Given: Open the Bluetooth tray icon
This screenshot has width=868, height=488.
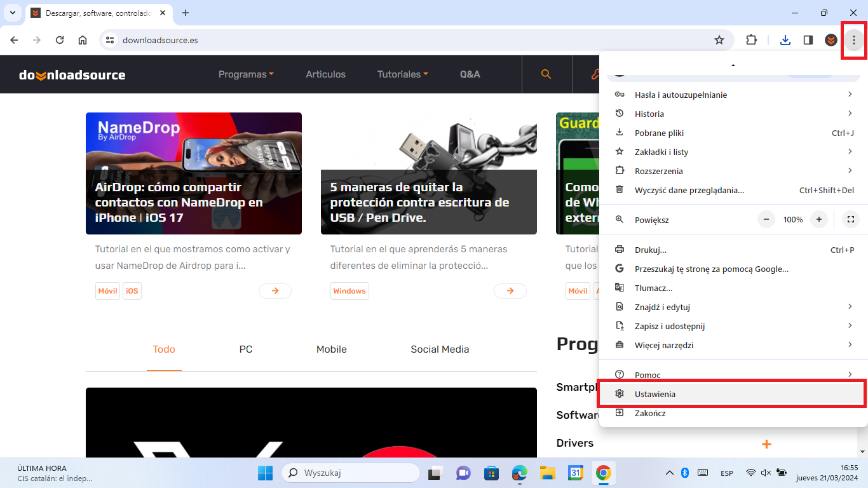Looking at the screenshot, I should click(685, 473).
